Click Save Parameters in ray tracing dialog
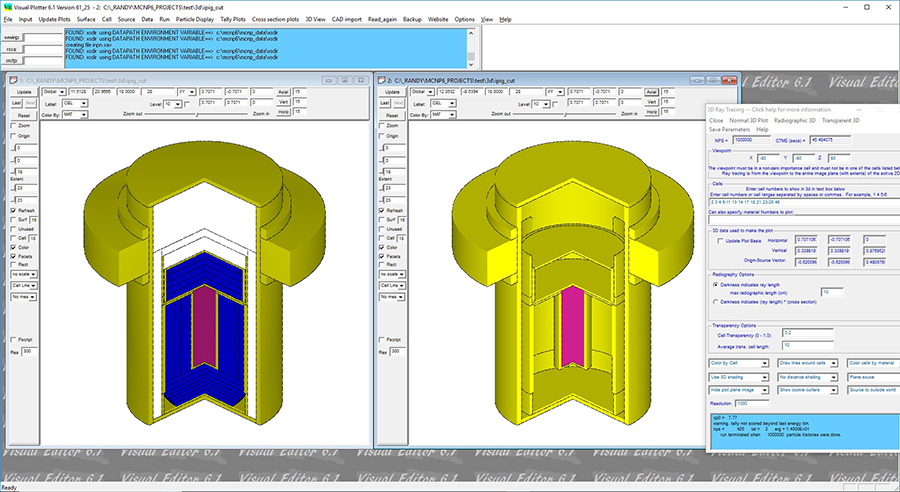 click(x=730, y=130)
